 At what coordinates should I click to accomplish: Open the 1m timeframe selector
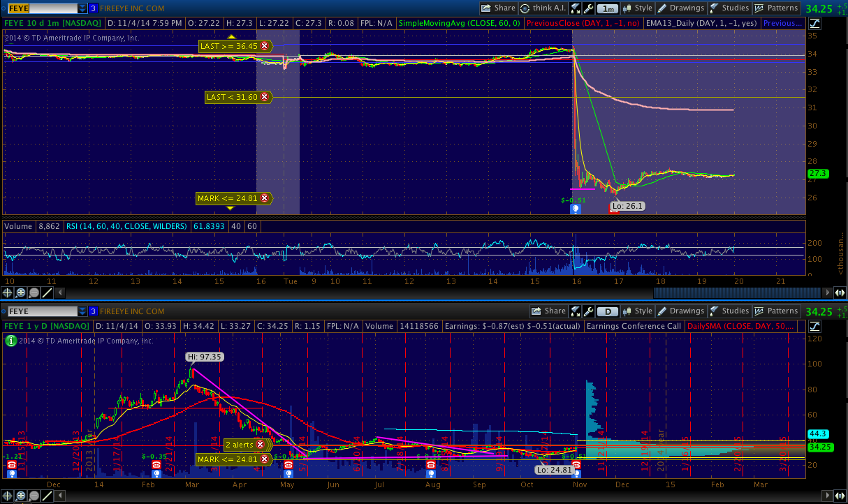608,8
